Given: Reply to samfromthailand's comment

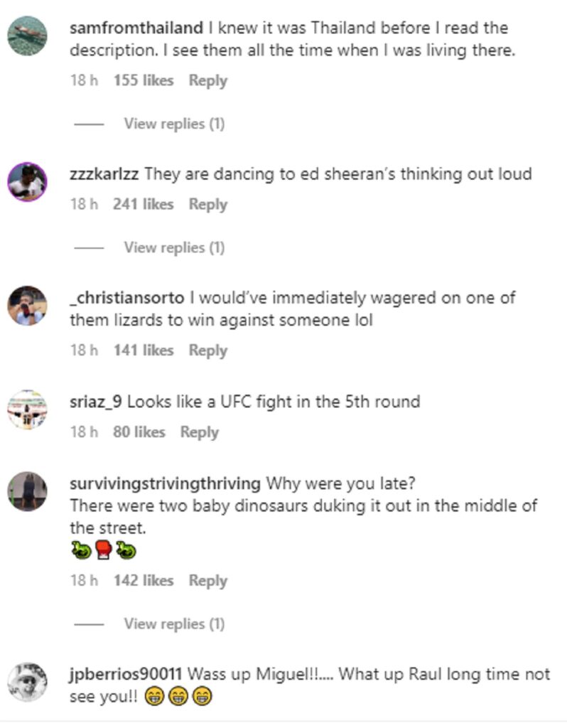Looking at the screenshot, I should [x=207, y=80].
